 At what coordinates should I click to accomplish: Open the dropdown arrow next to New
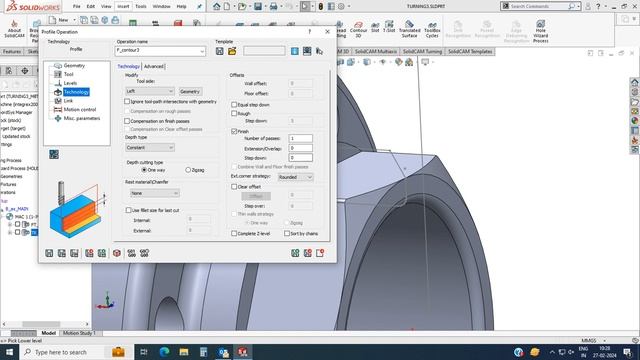click(74, 20)
